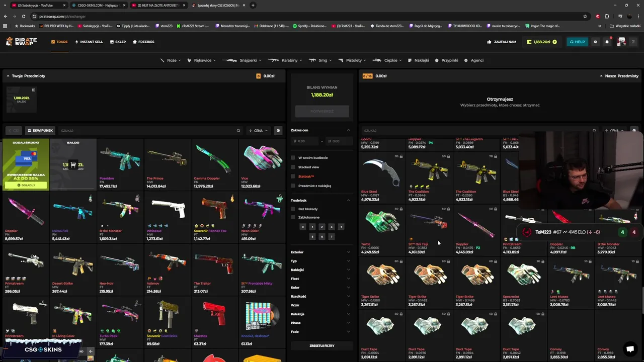Click the refresh icon beside left CENA sort
The image size is (644, 362).
click(x=278, y=131)
